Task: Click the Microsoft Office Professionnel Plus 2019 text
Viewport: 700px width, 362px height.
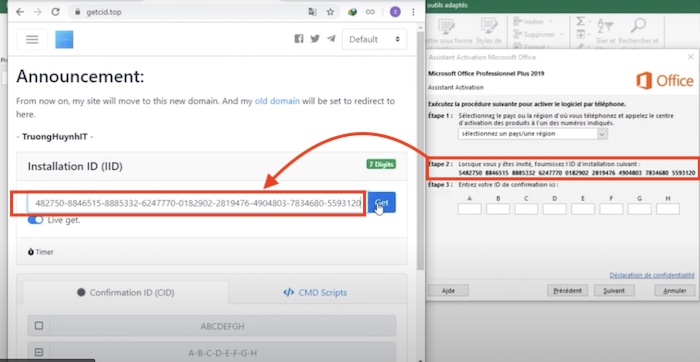Action: [486, 74]
